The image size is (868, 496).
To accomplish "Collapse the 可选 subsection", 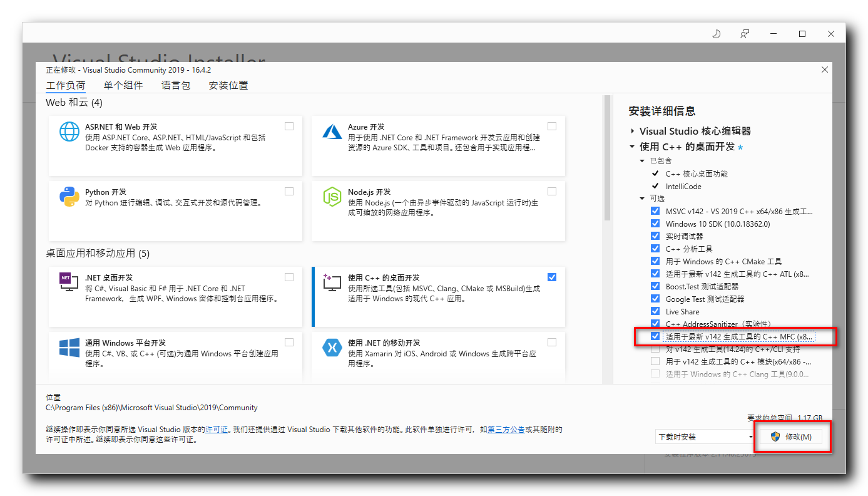I will click(x=642, y=199).
